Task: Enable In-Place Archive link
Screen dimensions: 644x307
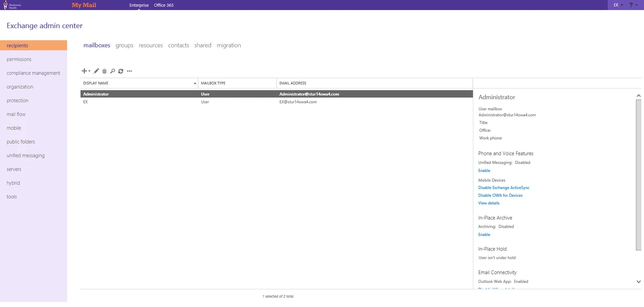Action: point(484,235)
